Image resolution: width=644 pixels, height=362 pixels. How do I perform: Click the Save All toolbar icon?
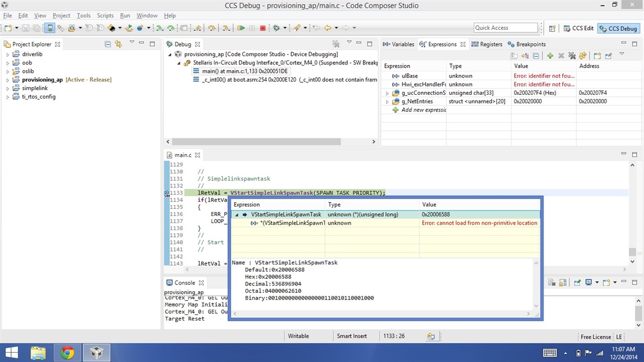coord(37,28)
